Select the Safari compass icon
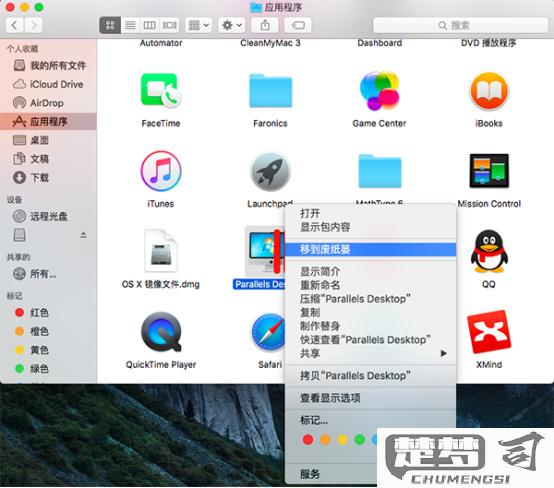 pos(269,332)
